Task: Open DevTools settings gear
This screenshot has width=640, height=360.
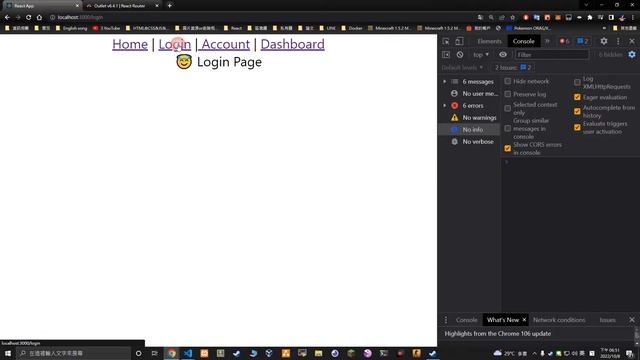Action: pyautogui.click(x=604, y=41)
